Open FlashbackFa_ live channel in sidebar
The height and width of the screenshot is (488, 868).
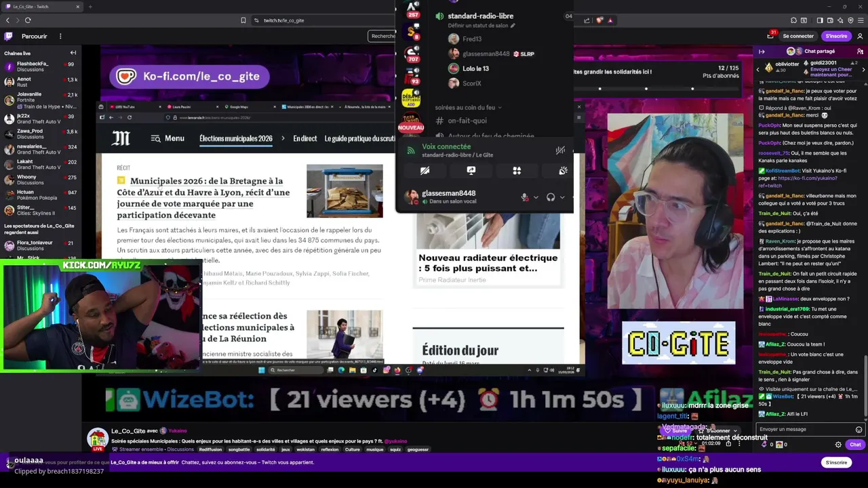coord(41,66)
